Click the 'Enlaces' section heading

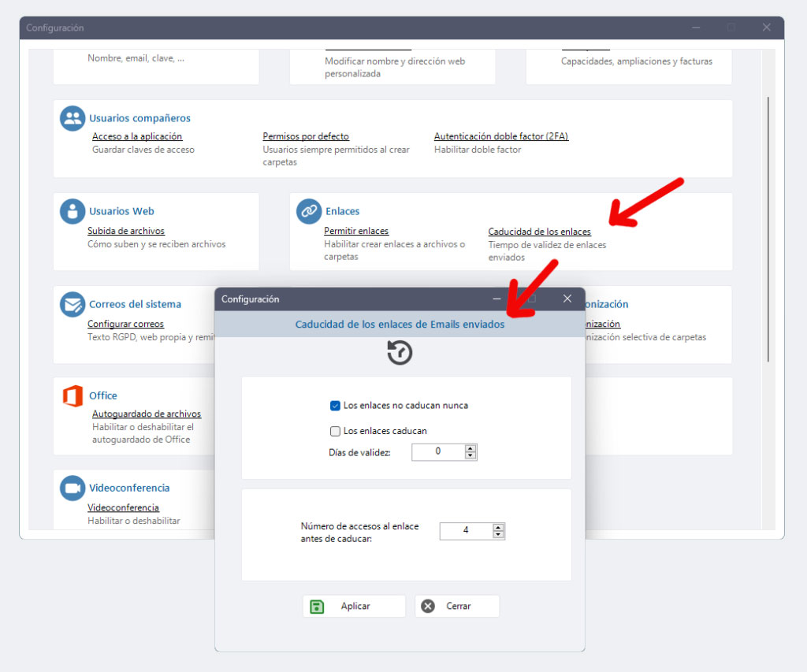(342, 211)
